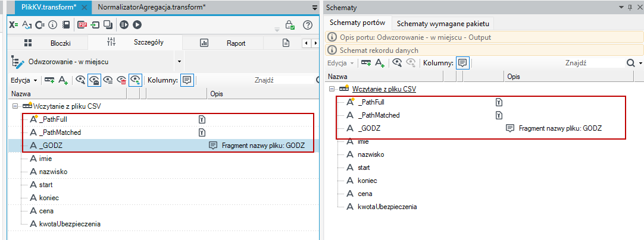The width and height of the screenshot is (644, 240).
Task: Click the X= variables icon in the top toolbar
Action: coord(14,24)
